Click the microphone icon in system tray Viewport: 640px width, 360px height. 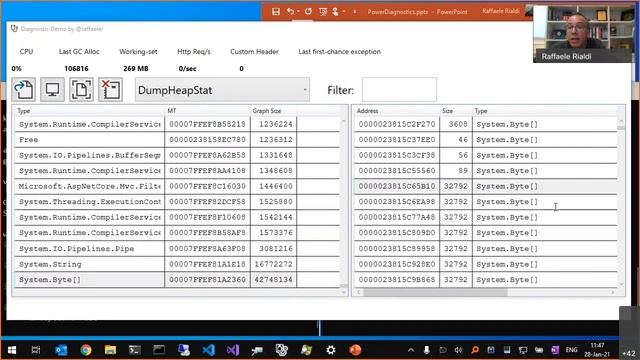click(x=427, y=350)
